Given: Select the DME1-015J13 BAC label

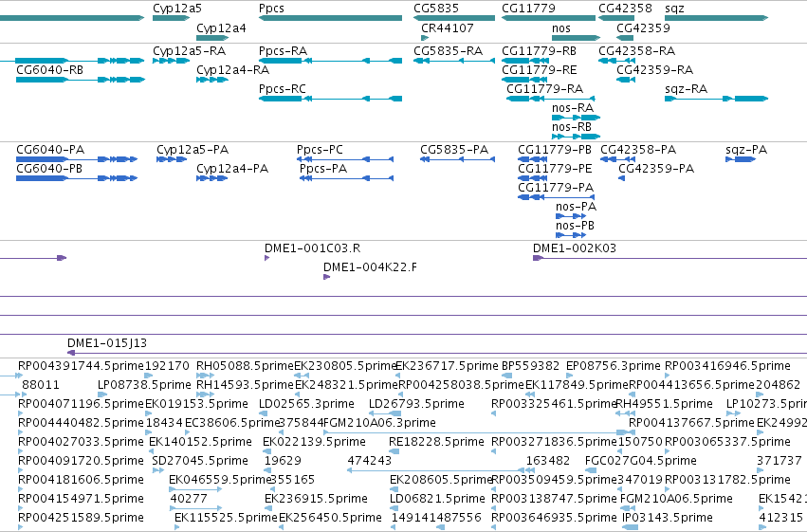Looking at the screenshot, I should [x=107, y=343].
